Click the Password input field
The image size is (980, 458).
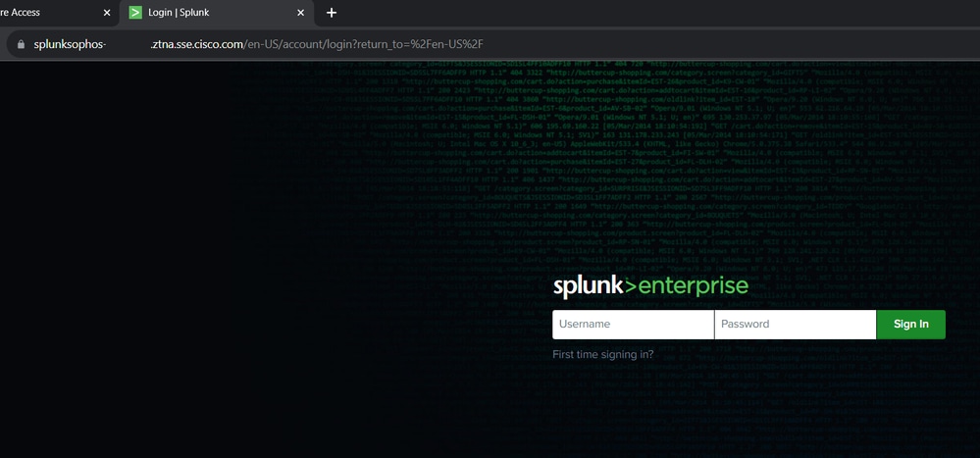(795, 325)
